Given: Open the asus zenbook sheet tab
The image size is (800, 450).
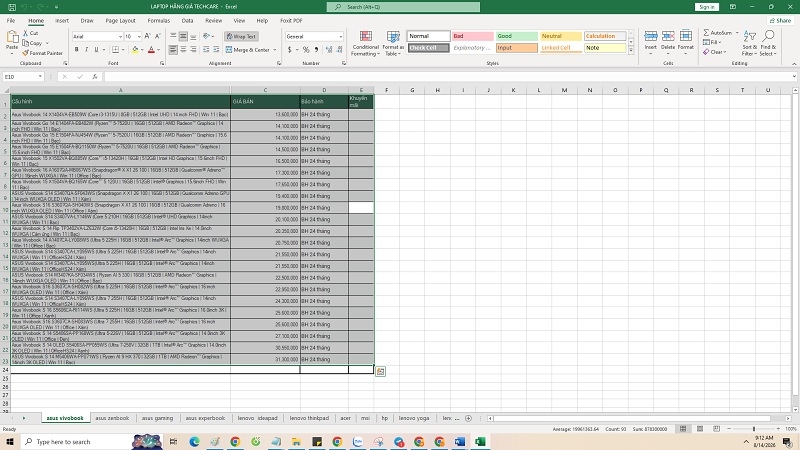Looking at the screenshot, I should [x=112, y=418].
